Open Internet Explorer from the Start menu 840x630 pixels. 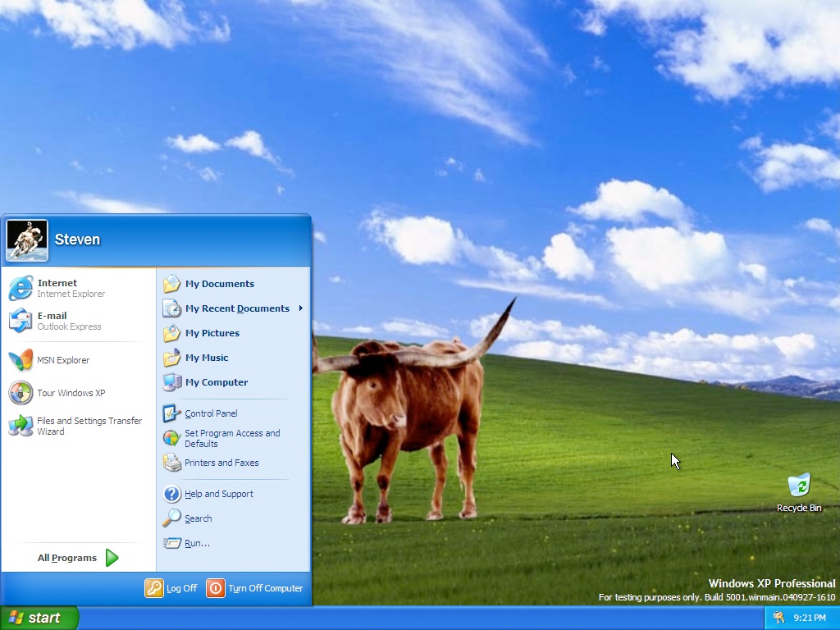(57, 288)
